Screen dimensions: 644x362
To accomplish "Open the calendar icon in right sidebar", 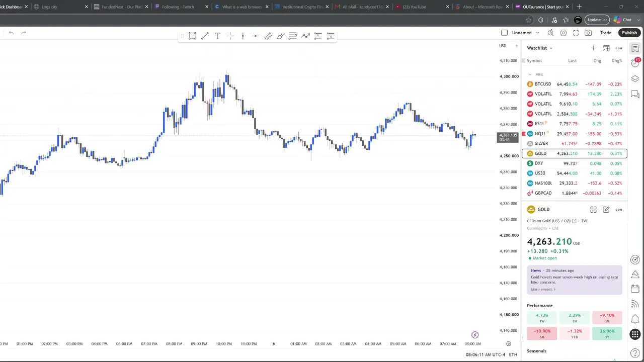I will pyautogui.click(x=635, y=289).
